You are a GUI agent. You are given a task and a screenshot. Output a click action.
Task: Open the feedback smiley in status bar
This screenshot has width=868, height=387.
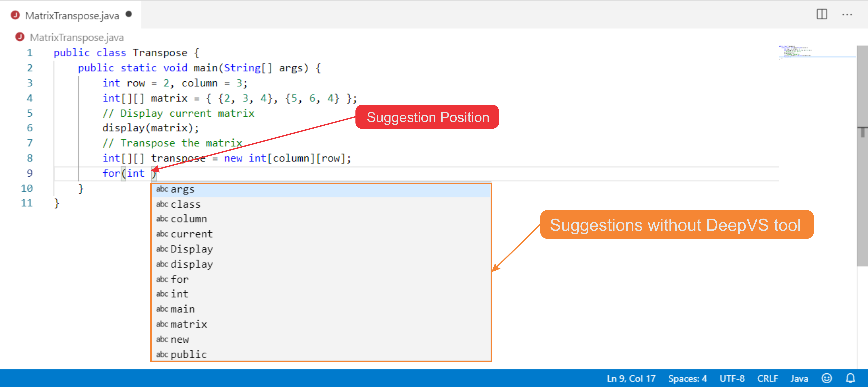click(826, 378)
